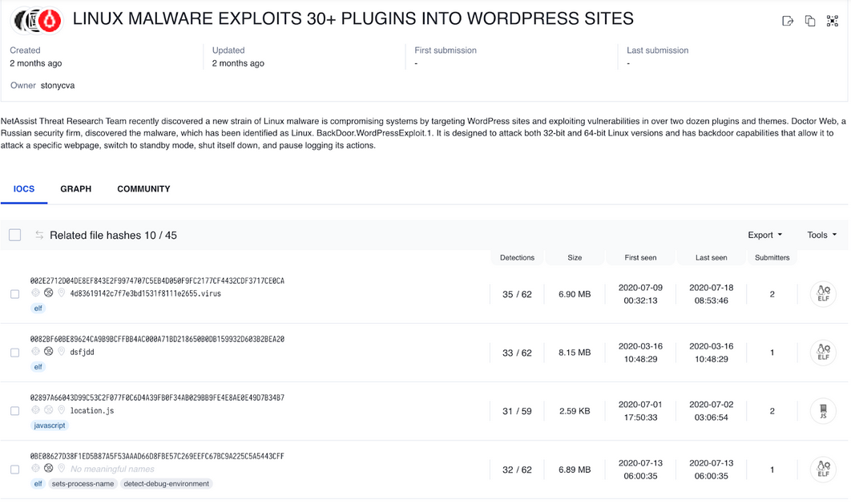Screen dimensions: 851x504
Task: Check the box for the location.js row
Action: tap(14, 411)
